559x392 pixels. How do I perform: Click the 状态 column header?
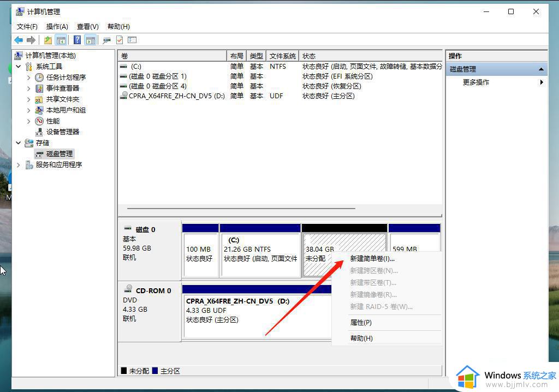pyautogui.click(x=371, y=56)
